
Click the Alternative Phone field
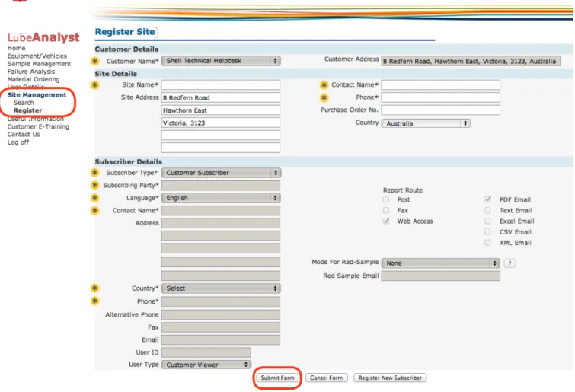click(221, 314)
